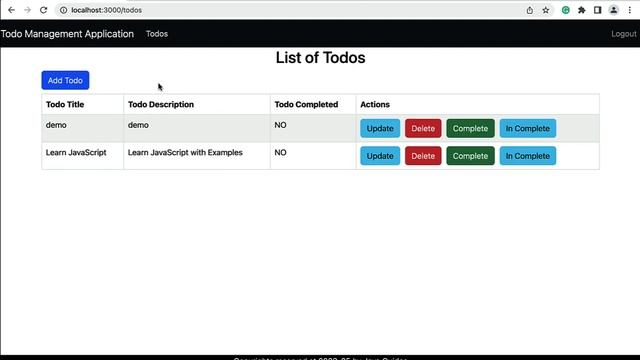Screen dimensions: 640x360
Task: Click the List of Todos heading
Action: 320,58
